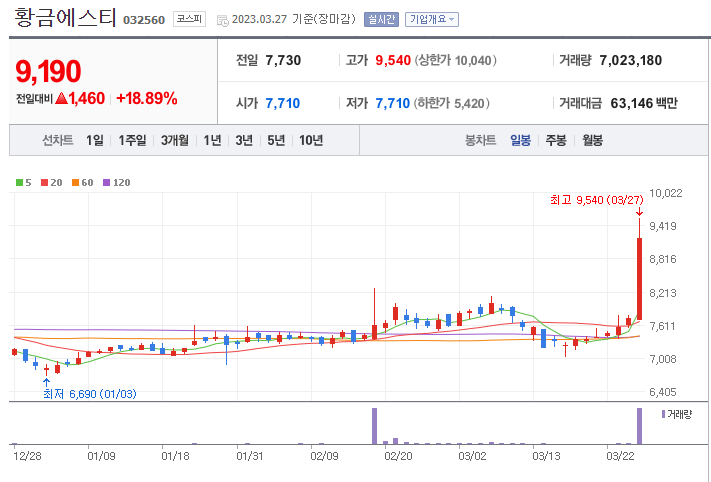The image size is (711, 482).
Task: Click the 전일 value 7,730
Action: point(283,60)
